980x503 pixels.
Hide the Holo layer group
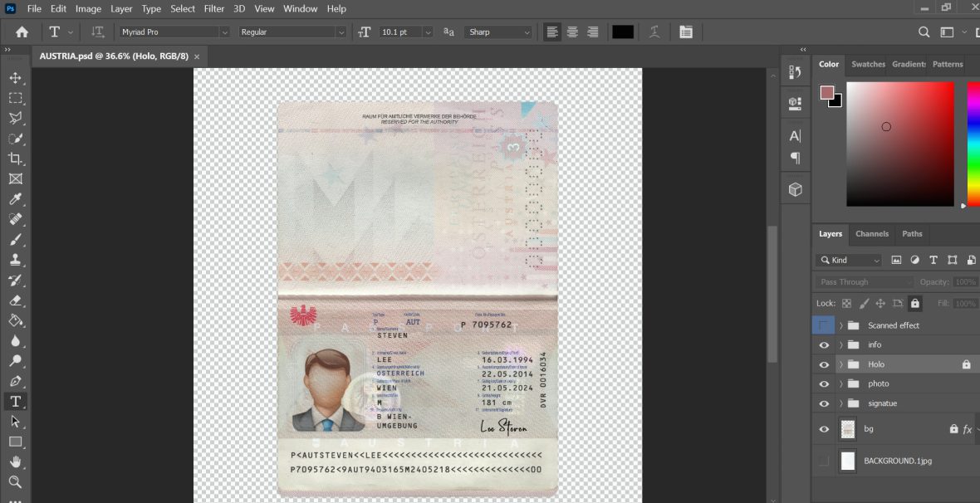[x=824, y=364]
